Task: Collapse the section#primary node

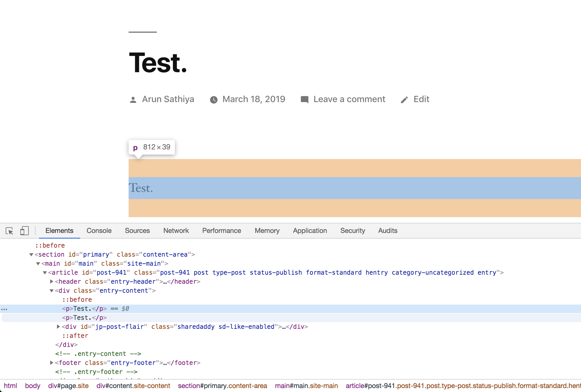Action: coord(31,255)
